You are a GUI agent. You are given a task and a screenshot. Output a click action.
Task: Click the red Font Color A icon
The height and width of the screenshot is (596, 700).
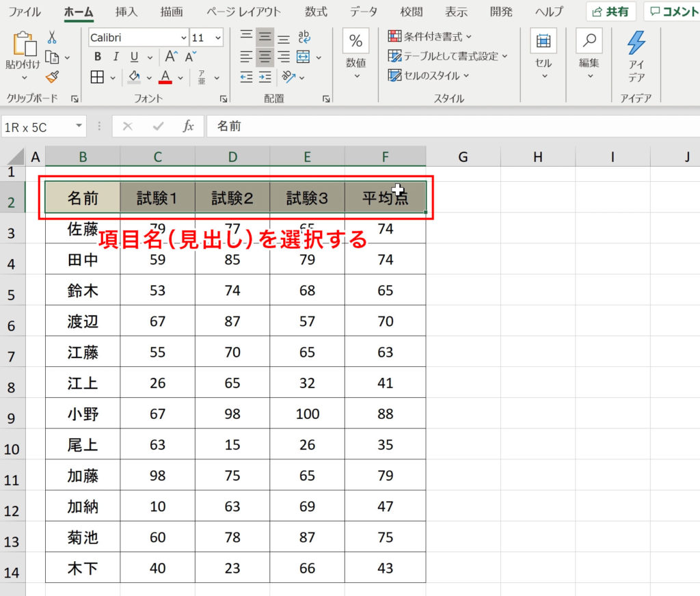(x=165, y=77)
